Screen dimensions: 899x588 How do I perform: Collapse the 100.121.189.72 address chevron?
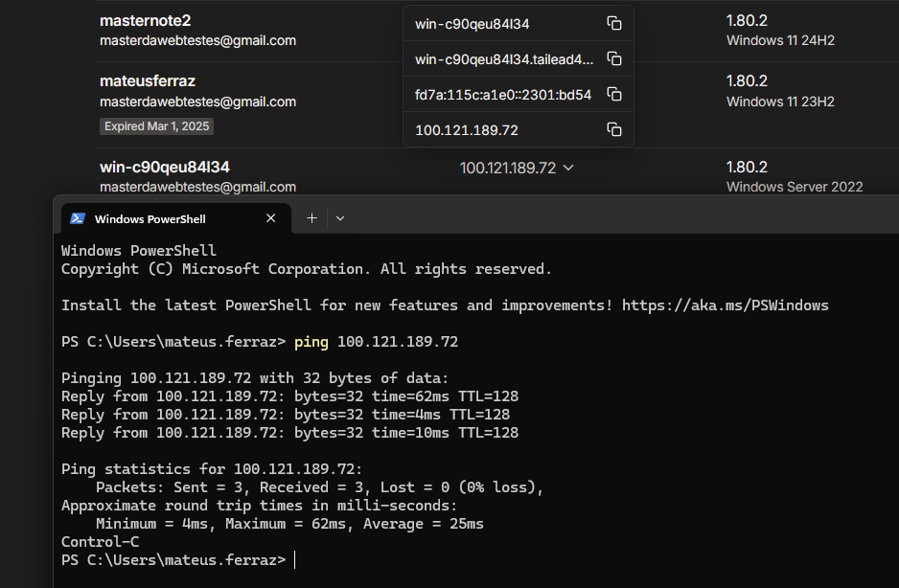(x=568, y=168)
